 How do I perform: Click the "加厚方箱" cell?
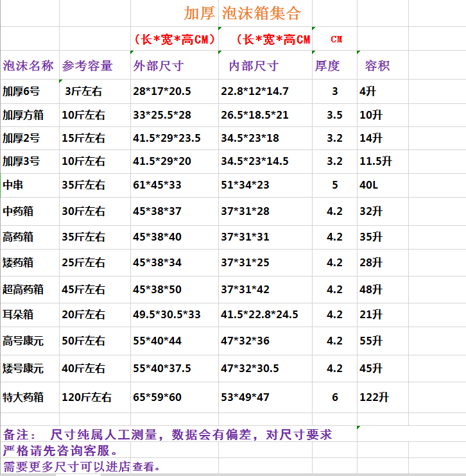click(24, 115)
